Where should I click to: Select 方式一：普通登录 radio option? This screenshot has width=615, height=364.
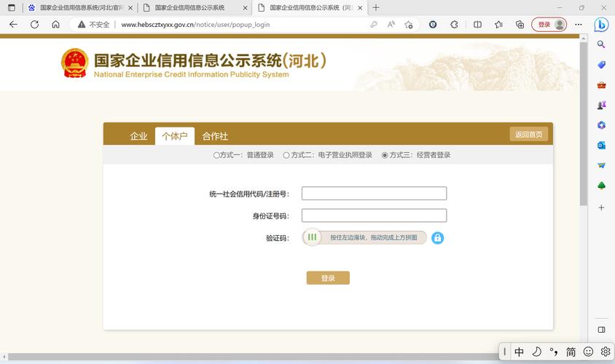tap(216, 156)
